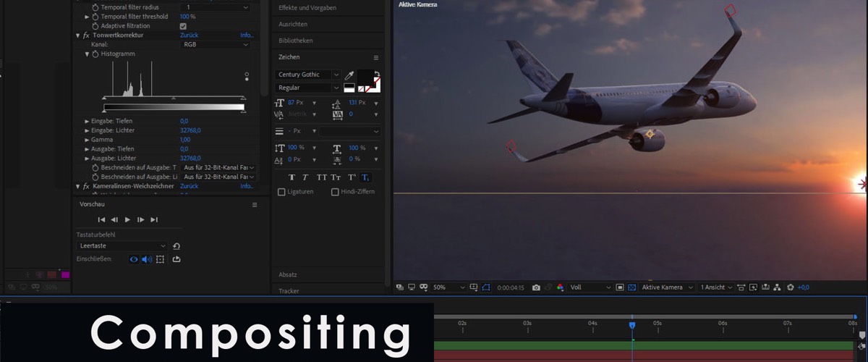Enable the Faux Bold text style
868x362 pixels.
pos(292,177)
